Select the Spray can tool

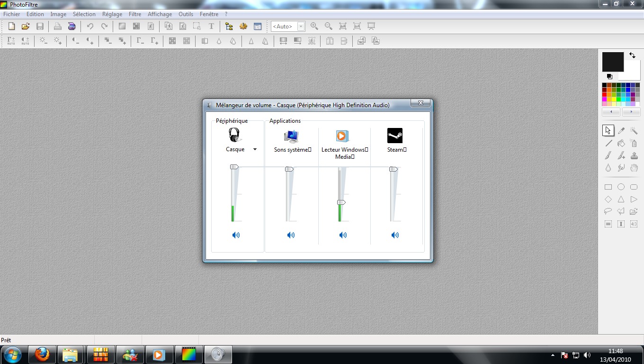pos(634,143)
